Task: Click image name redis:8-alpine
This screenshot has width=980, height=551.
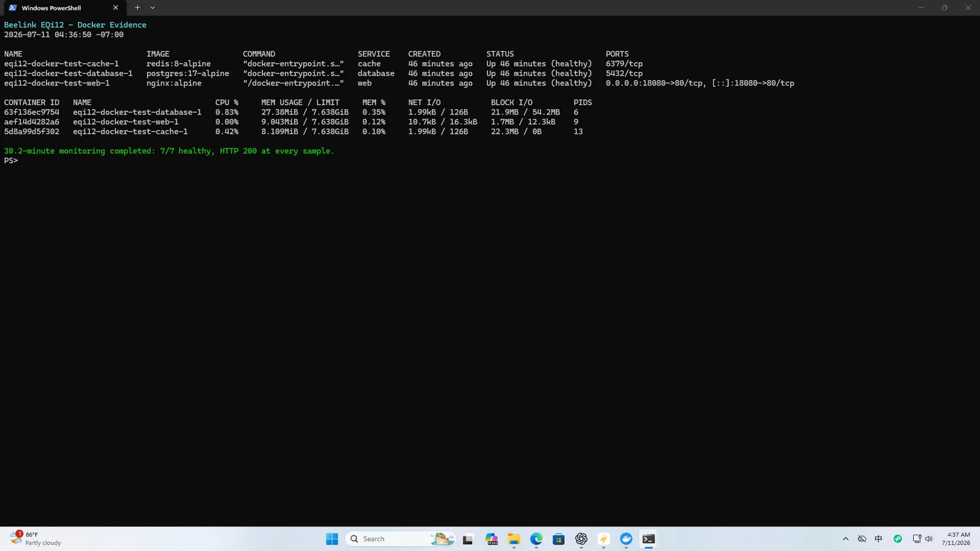Action: pos(178,64)
